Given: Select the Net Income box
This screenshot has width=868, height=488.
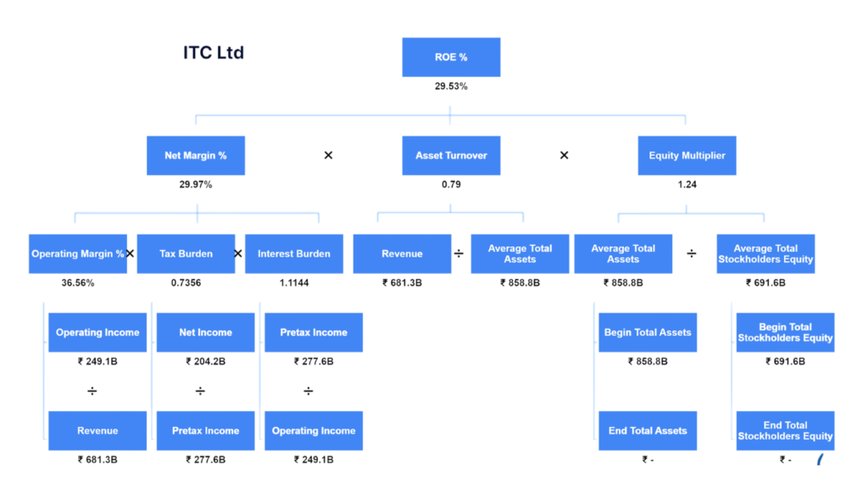Looking at the screenshot, I should 205,332.
